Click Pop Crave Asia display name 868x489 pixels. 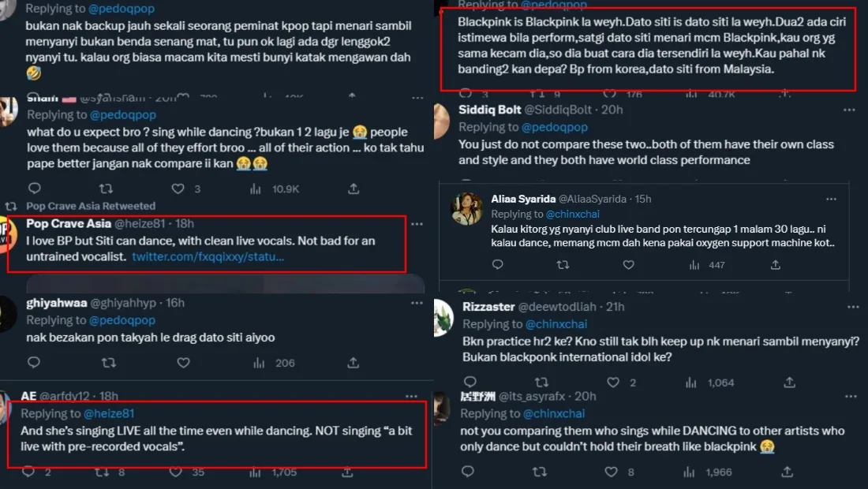pos(69,224)
